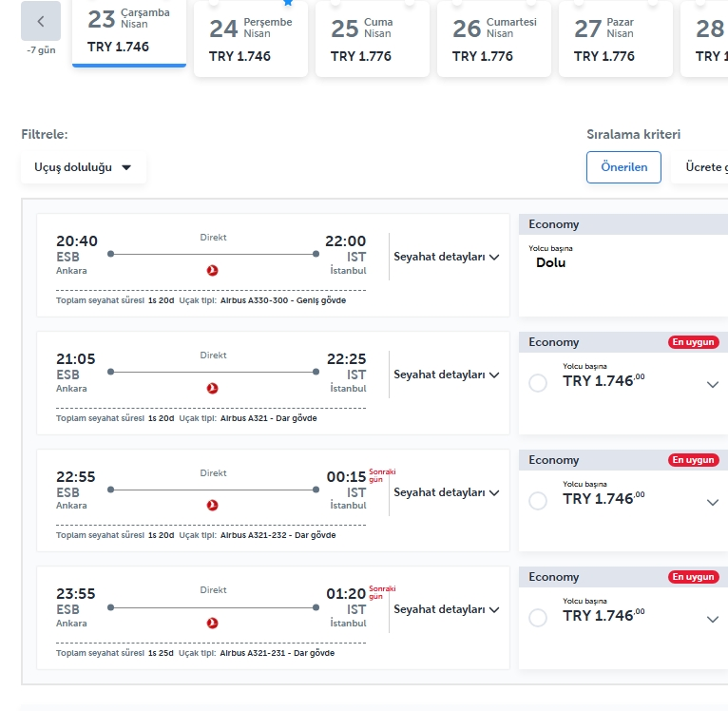
Task: Click Turkish Airlines logo on 22:55 flight
Action: click(x=213, y=506)
